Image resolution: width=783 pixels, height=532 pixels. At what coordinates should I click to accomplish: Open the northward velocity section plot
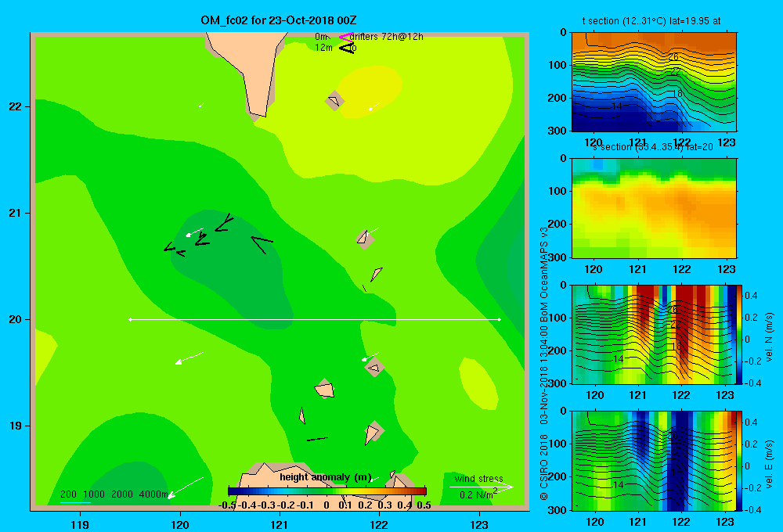pyautogui.click(x=654, y=334)
